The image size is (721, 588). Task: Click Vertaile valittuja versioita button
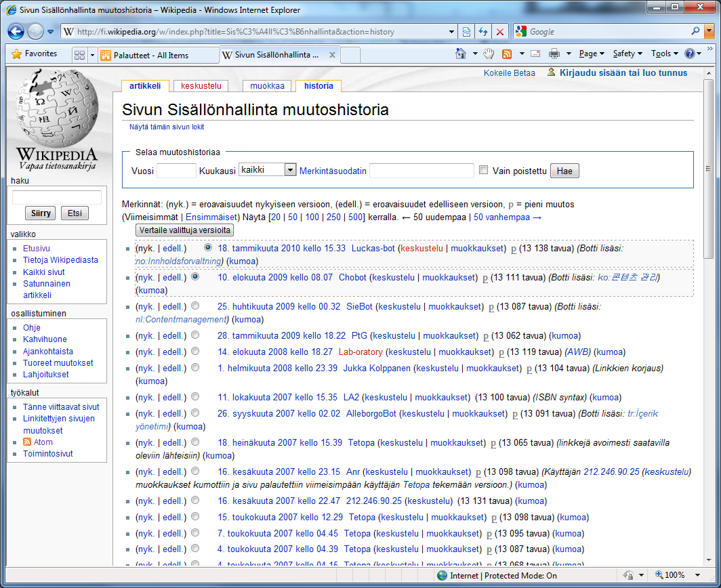184,230
